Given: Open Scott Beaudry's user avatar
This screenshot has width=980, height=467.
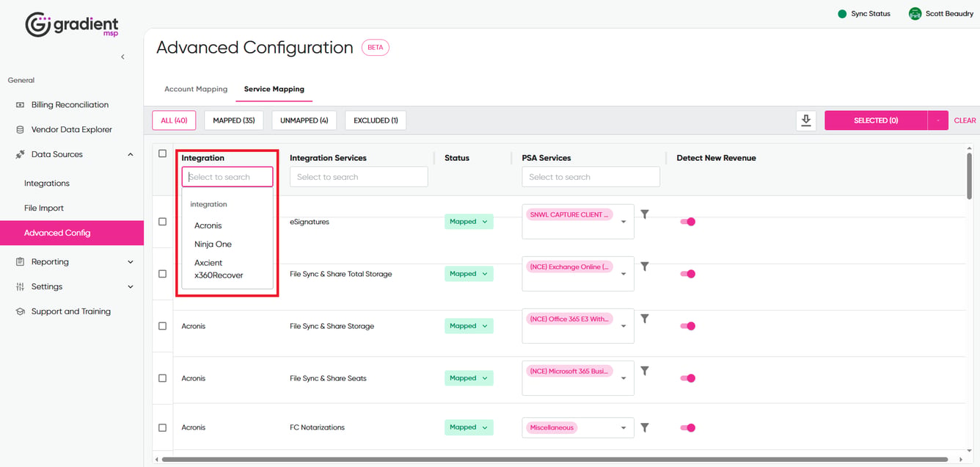Looking at the screenshot, I should pos(915,14).
